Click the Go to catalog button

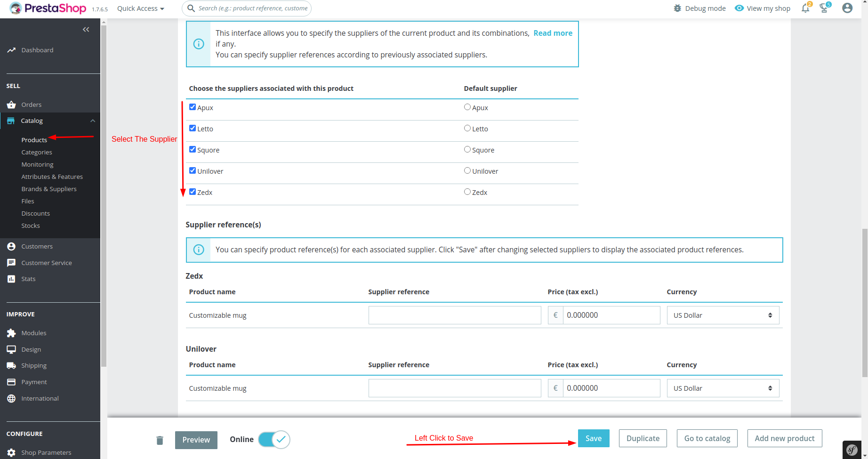tap(707, 438)
